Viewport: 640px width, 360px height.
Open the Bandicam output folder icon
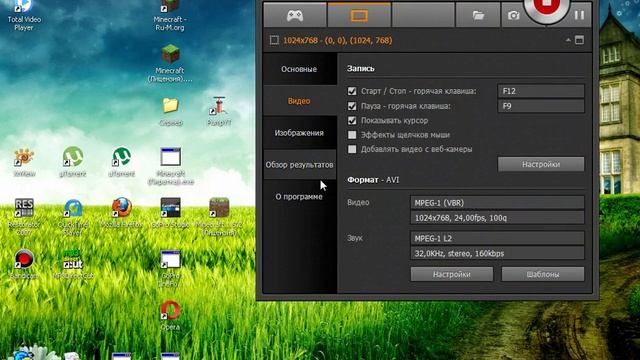478,16
